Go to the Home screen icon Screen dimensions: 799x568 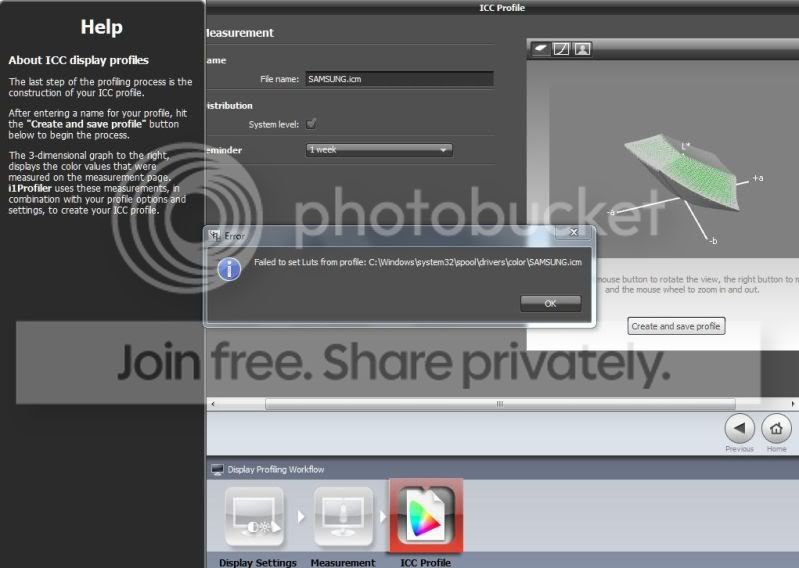776,429
